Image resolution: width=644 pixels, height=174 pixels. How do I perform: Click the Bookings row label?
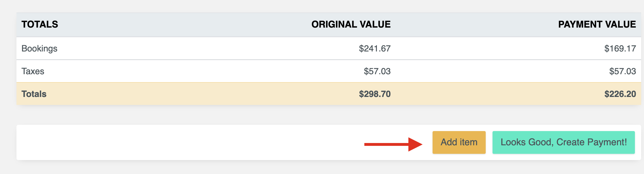point(40,49)
